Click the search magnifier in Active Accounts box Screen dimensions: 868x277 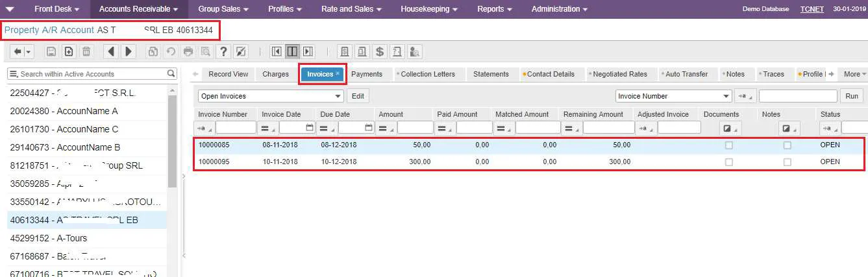pos(171,74)
